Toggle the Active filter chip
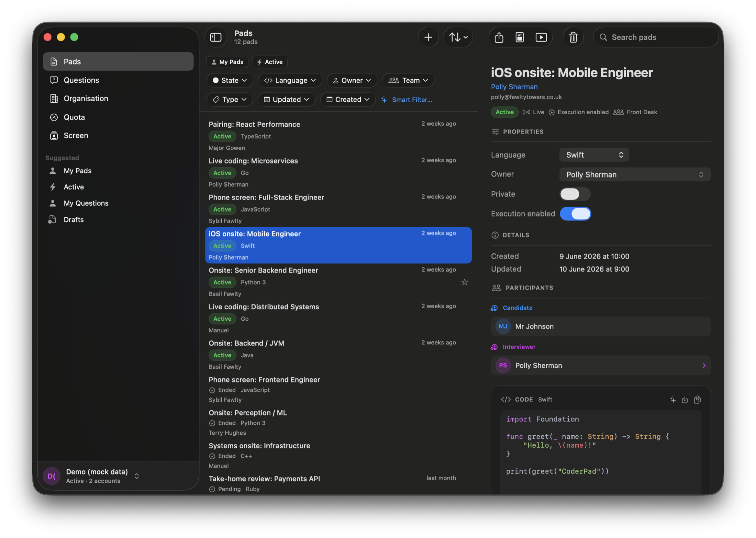The height and width of the screenshot is (538, 756). tap(269, 62)
